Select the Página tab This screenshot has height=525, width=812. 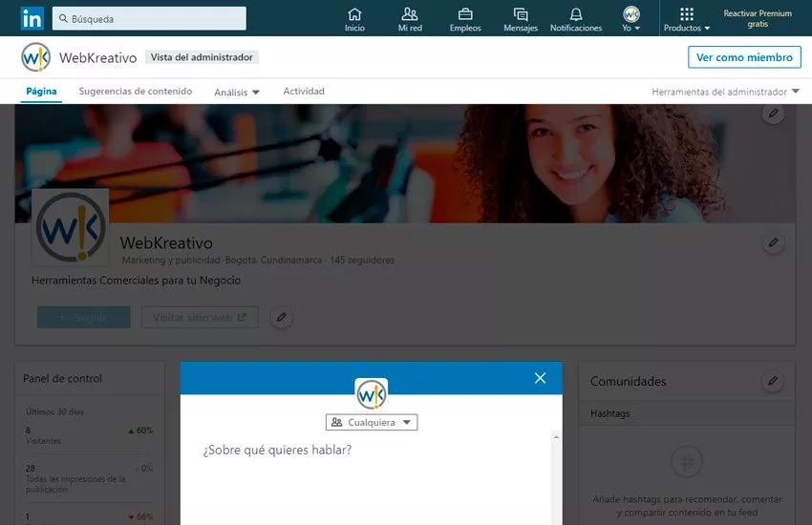[41, 91]
